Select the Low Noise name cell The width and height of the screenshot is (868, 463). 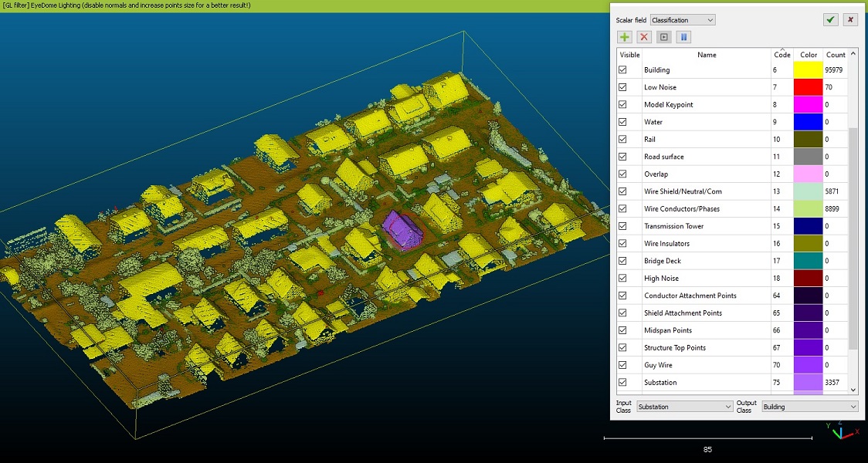coord(707,87)
